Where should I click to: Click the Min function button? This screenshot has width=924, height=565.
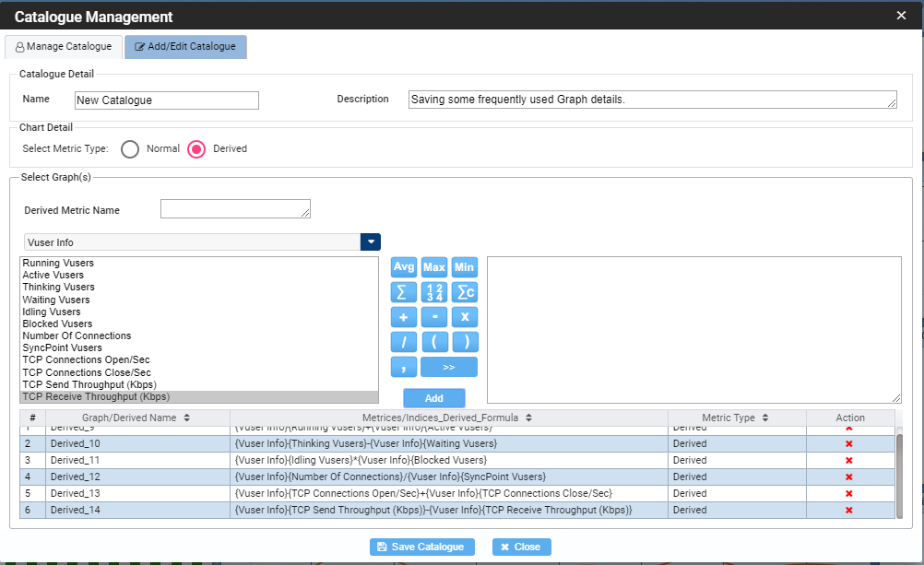(465, 267)
